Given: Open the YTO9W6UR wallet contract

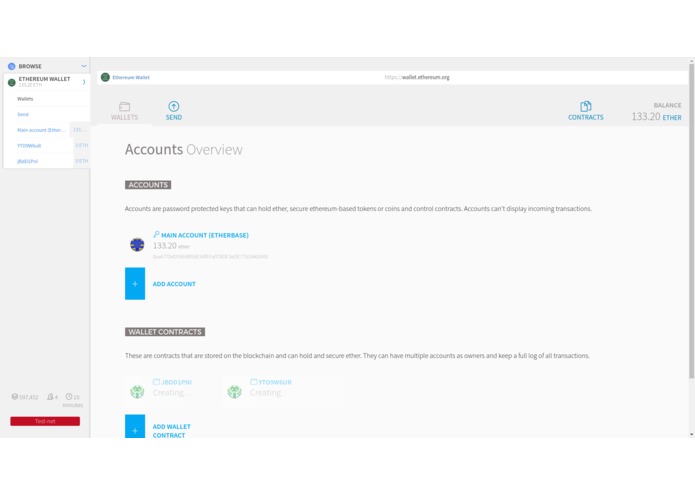Looking at the screenshot, I should [x=275, y=382].
